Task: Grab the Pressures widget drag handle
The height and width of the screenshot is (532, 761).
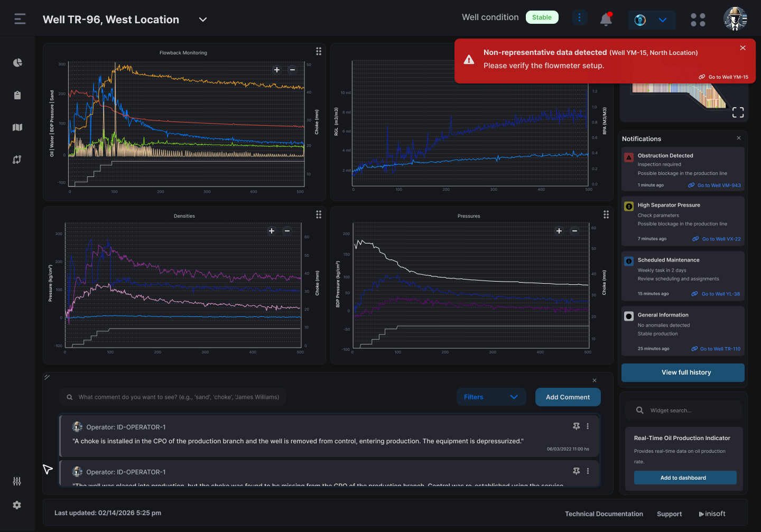Action: point(606,214)
